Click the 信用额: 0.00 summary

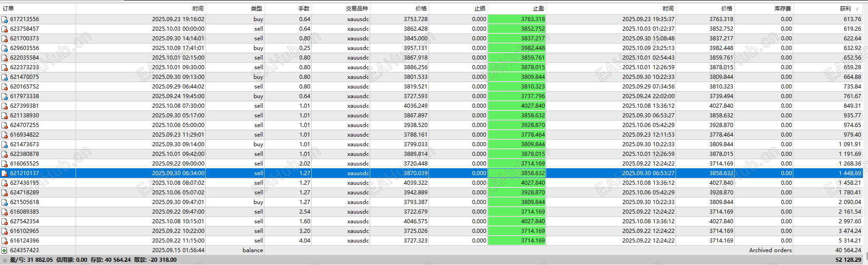(x=71, y=260)
